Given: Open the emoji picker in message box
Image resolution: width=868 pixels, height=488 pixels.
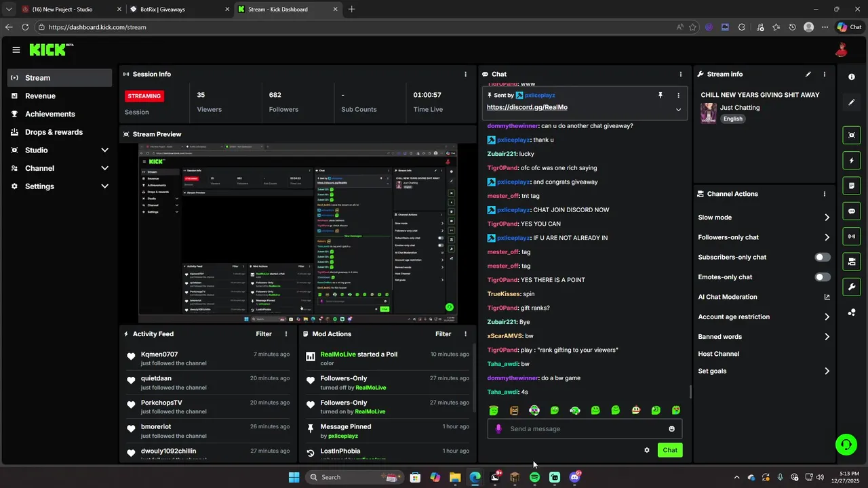Looking at the screenshot, I should pos(672,428).
